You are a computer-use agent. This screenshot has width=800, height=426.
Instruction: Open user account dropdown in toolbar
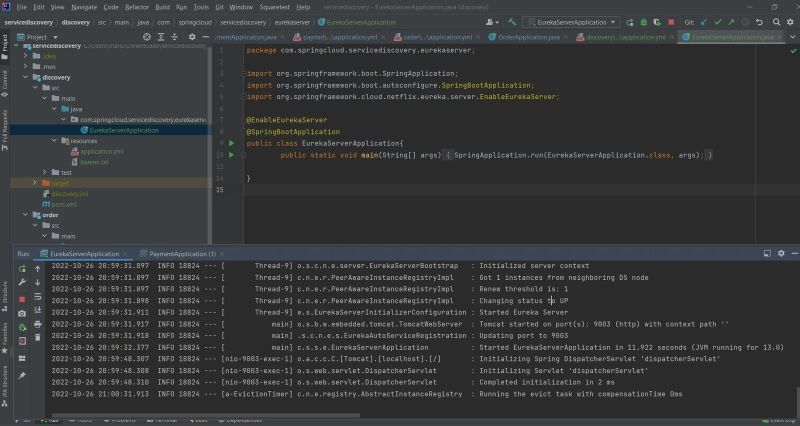pos(492,22)
